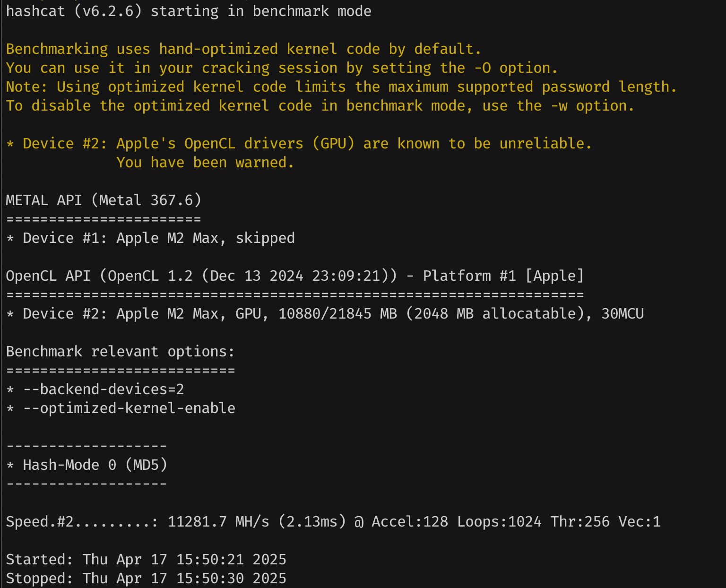Click the --optimized-kernel-enable option line

[x=129, y=408]
